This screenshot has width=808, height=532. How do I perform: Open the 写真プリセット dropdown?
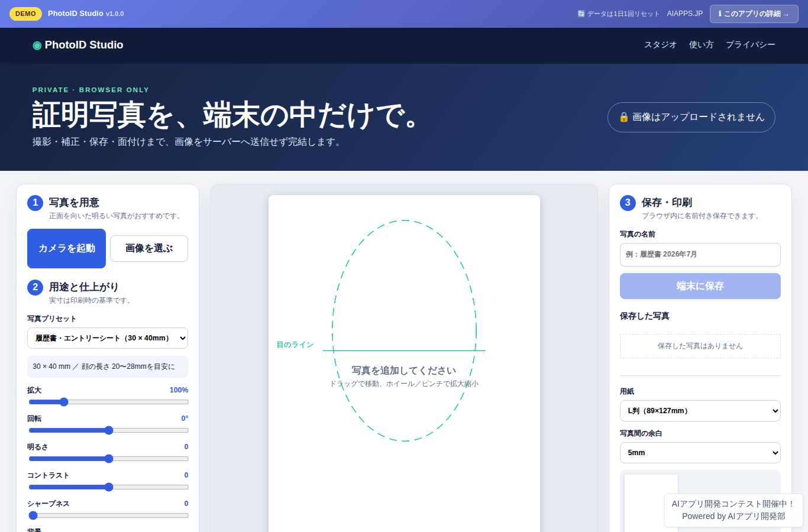[x=108, y=338]
